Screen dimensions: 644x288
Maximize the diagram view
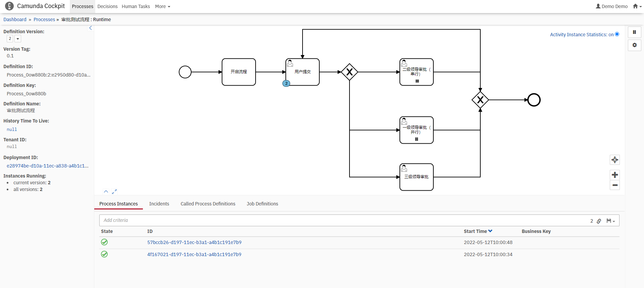(x=114, y=192)
